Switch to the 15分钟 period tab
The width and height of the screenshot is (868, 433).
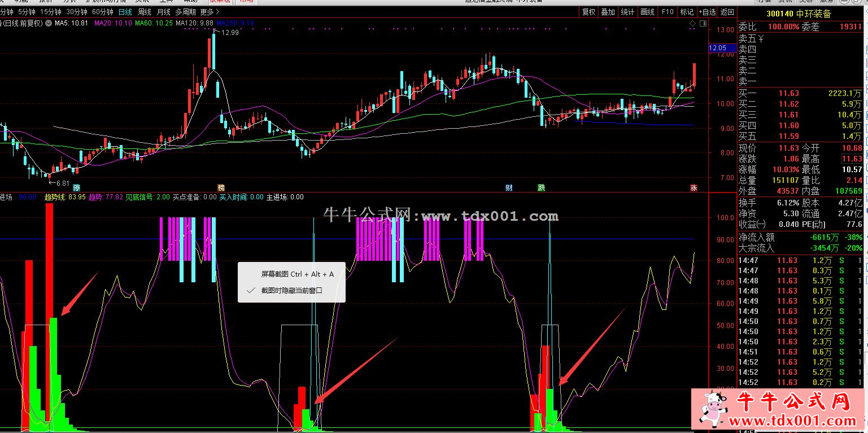51,11
